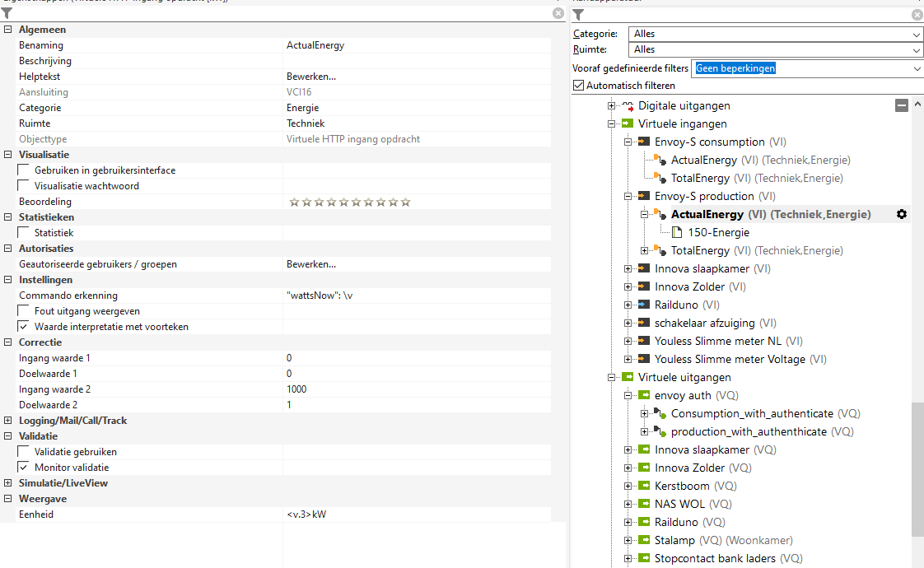Click the schakelaar afzuiging input icon
This screenshot has height=568, width=924.
coord(644,323)
